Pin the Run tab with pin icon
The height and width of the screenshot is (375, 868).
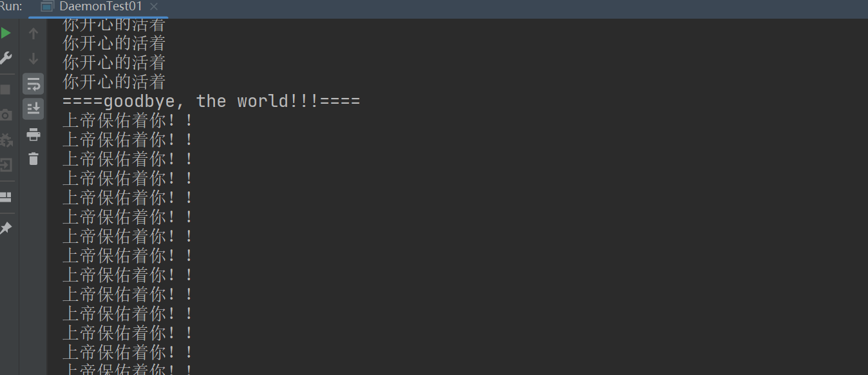tap(6, 228)
